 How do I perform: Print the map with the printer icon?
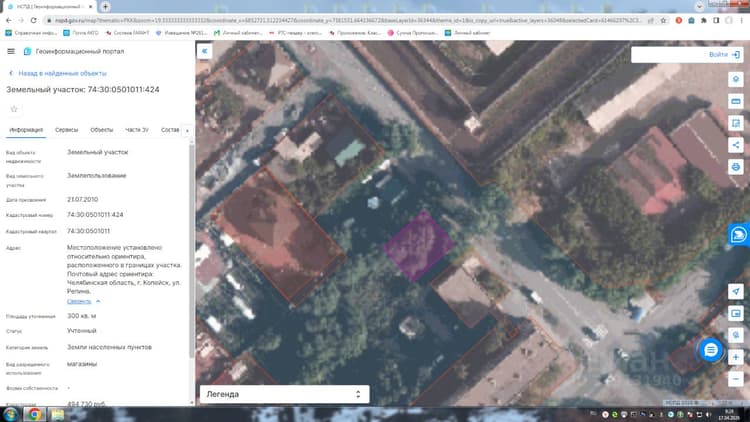pyautogui.click(x=736, y=167)
